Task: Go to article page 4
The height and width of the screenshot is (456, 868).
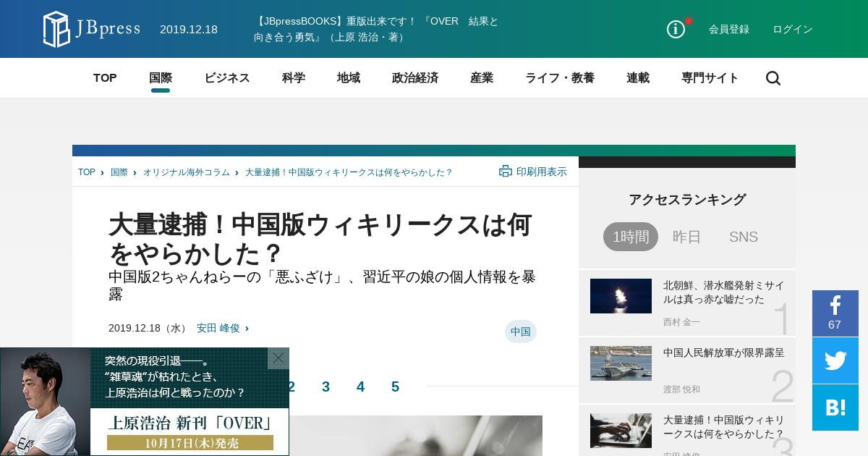Action: [x=361, y=387]
